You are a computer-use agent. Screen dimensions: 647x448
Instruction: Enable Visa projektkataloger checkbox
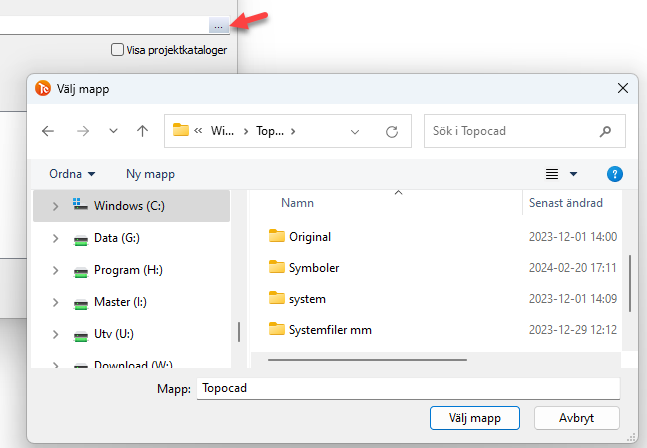point(118,49)
